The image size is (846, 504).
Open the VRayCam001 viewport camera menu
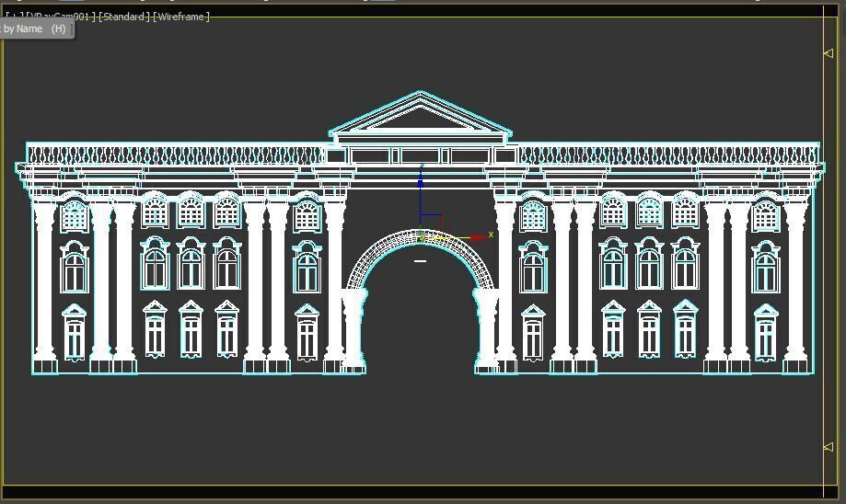[61, 17]
